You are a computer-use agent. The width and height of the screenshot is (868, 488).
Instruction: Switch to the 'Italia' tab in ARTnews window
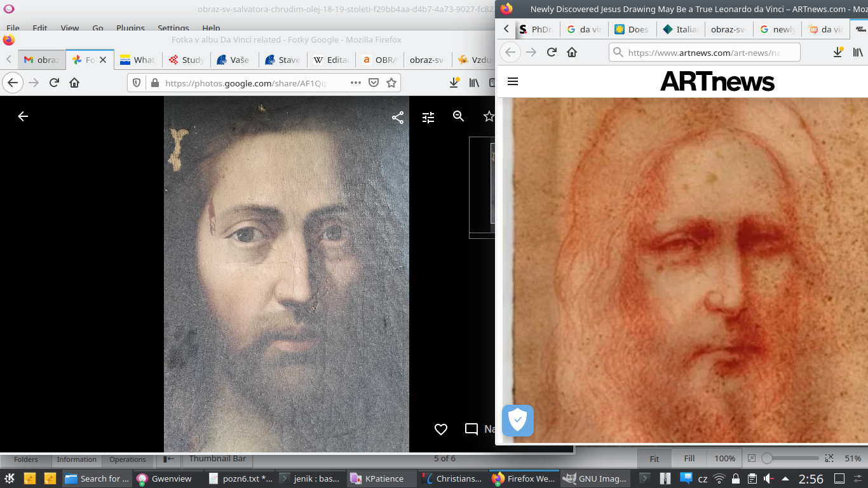[681, 29]
